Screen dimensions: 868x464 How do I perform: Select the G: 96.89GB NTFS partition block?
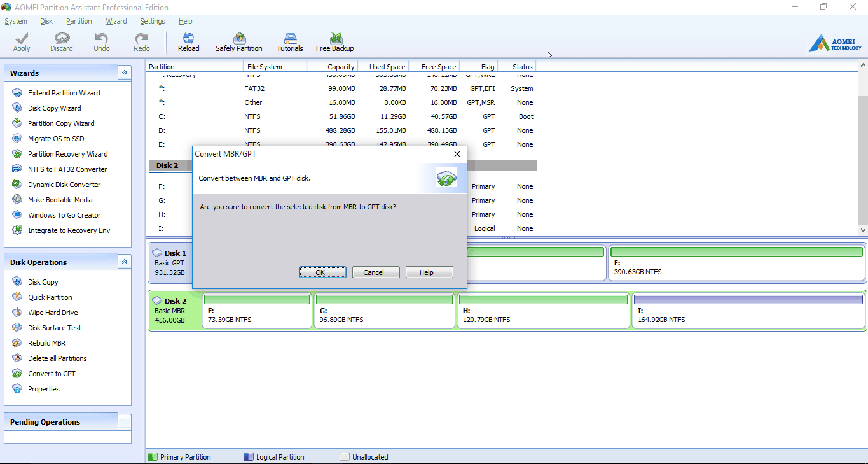[384, 311]
